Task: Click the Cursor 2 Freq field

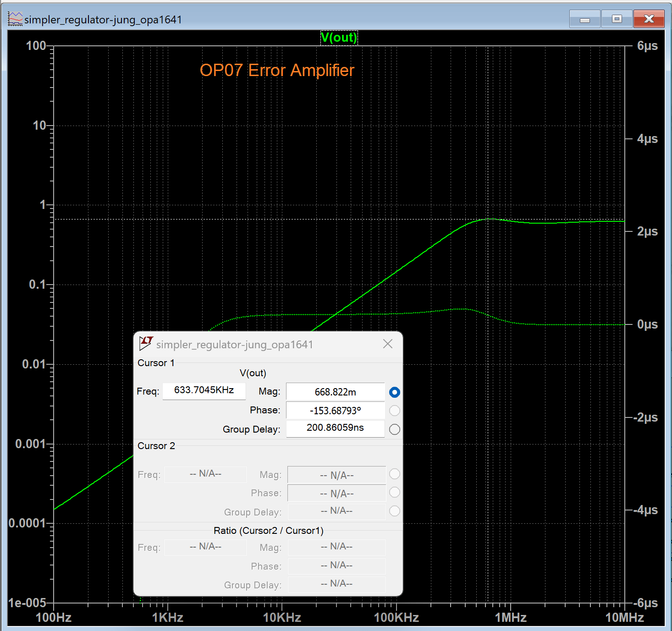Action: coord(205,474)
